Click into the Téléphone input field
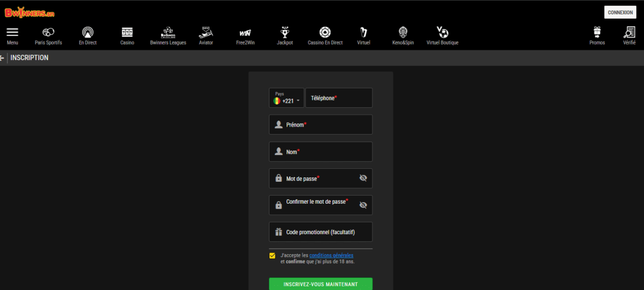The image size is (644, 290). (339, 98)
